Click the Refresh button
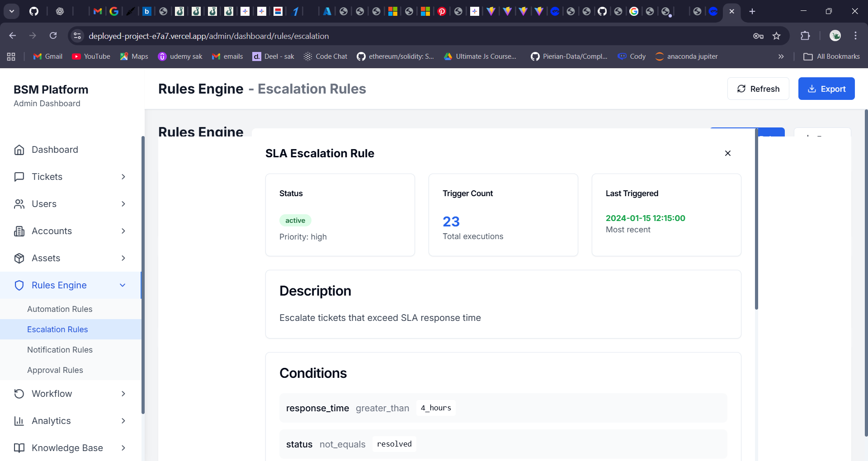The width and height of the screenshot is (868, 461). [758, 89]
